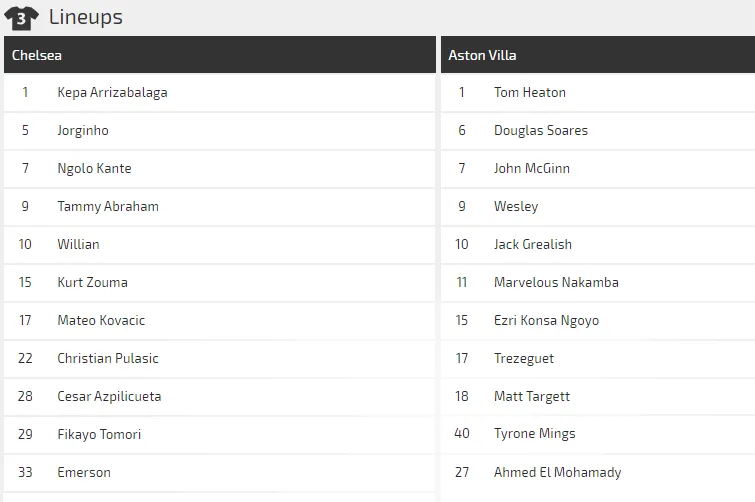This screenshot has height=502, width=755.
Task: Open Cesar Azpilicueta's player entry
Action: pyautogui.click(x=109, y=396)
